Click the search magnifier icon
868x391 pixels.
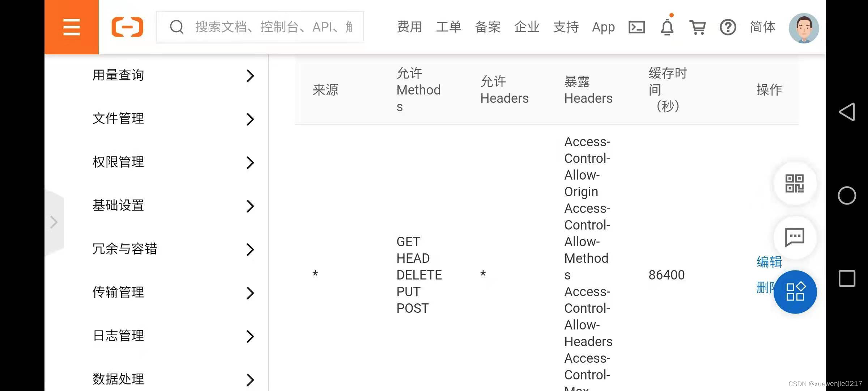click(x=177, y=27)
